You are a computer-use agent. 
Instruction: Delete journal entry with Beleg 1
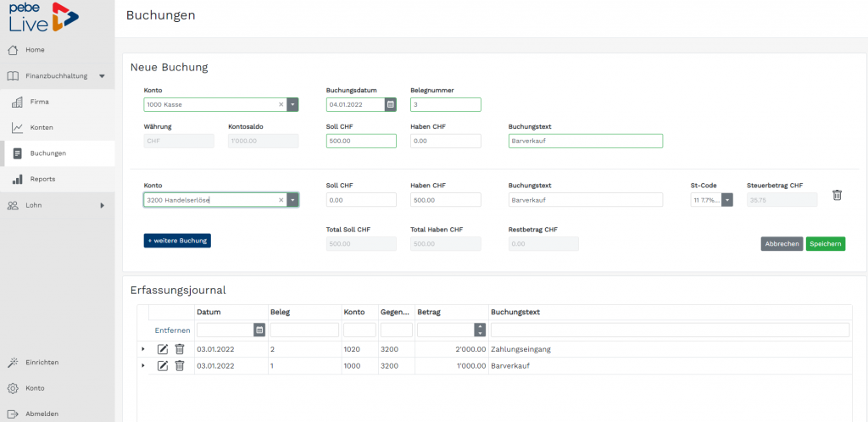click(x=180, y=365)
